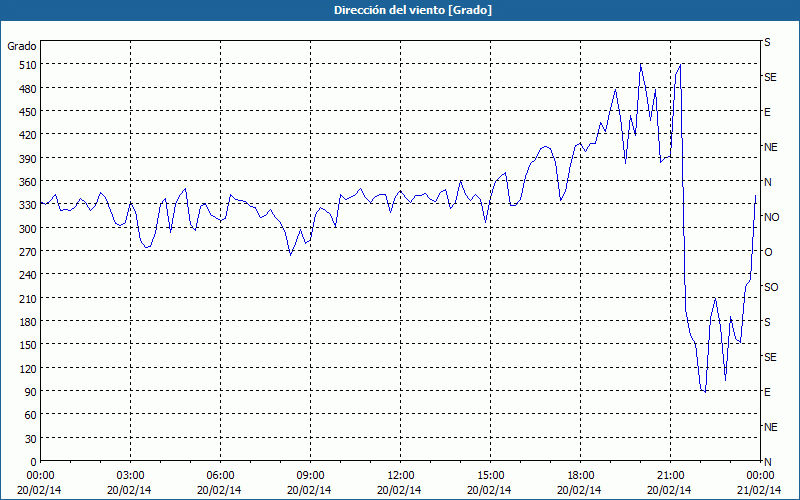
Task: Select the 09:00 time axis label
Action: tap(310, 476)
